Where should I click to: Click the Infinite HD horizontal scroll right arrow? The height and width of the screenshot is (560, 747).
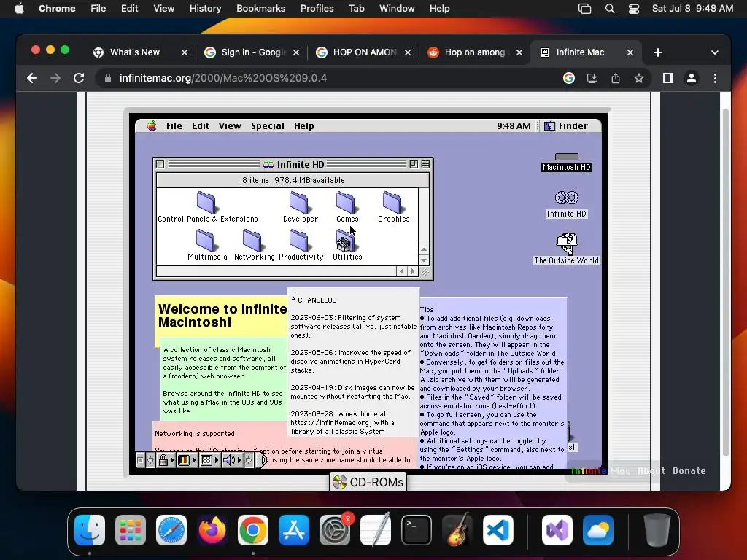point(413,271)
